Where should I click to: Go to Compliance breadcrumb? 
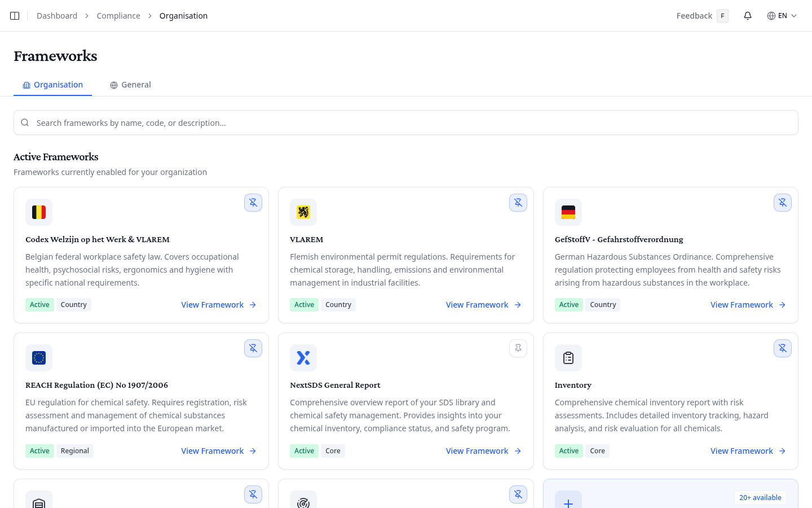pyautogui.click(x=118, y=16)
